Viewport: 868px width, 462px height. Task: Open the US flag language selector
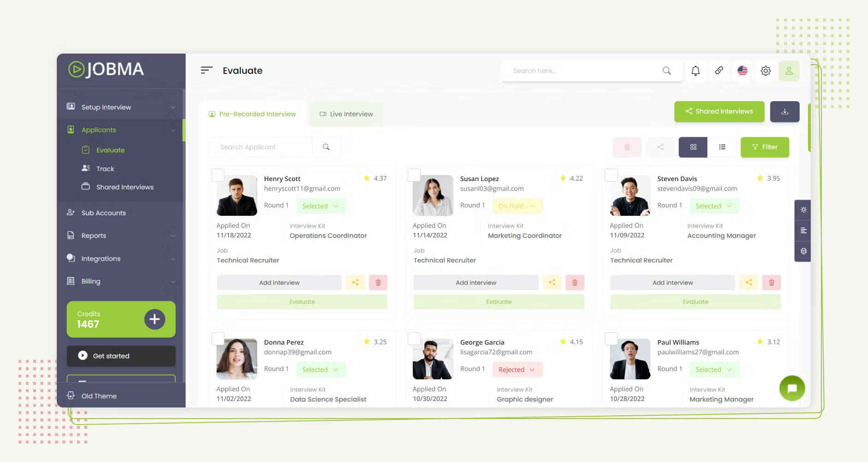(x=742, y=71)
